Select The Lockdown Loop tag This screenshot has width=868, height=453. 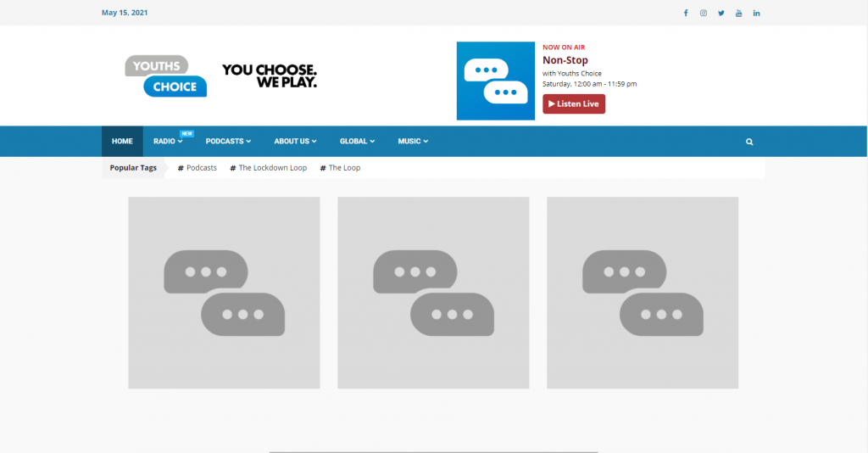point(269,168)
